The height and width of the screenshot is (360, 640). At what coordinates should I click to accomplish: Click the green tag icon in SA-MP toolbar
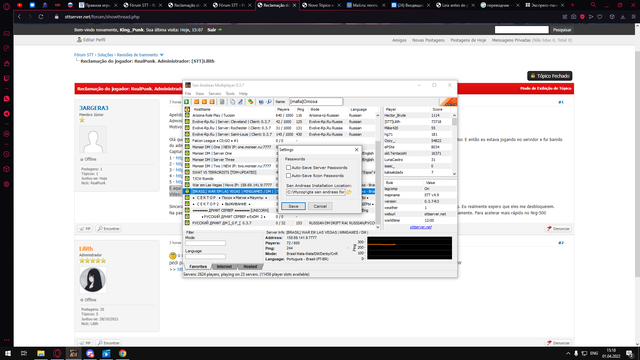[250, 102]
